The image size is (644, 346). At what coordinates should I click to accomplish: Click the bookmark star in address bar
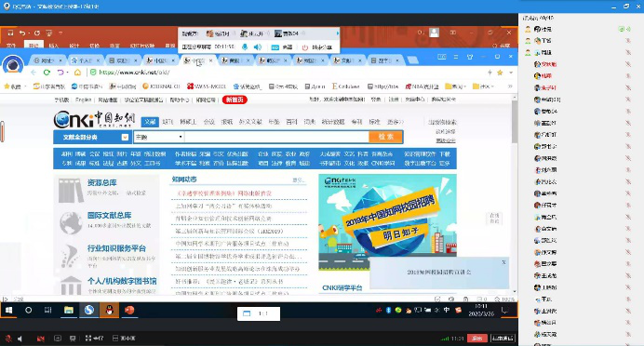(x=500, y=73)
